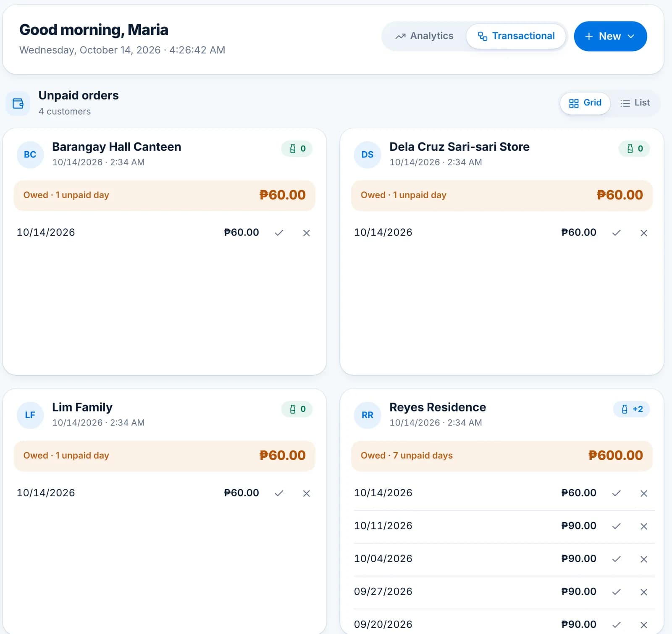Mark Dela Cruz Sari-sari Store order paid
672x634 pixels.
click(616, 233)
